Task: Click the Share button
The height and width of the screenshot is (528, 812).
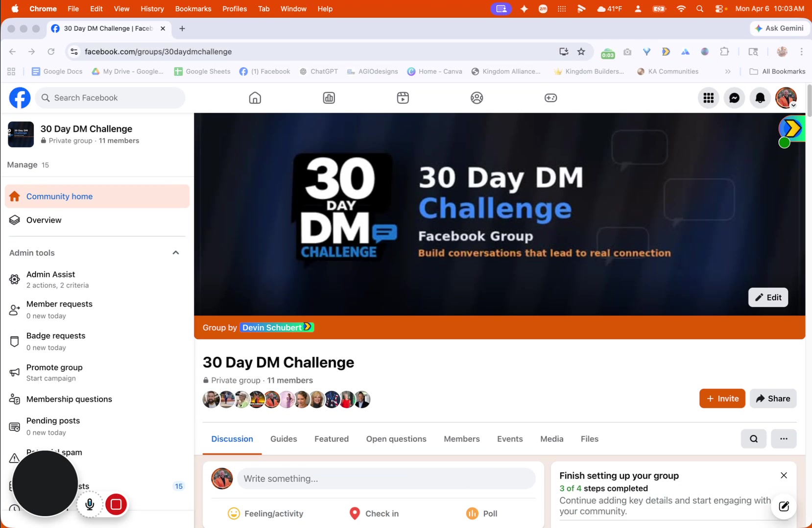Action: (773, 399)
